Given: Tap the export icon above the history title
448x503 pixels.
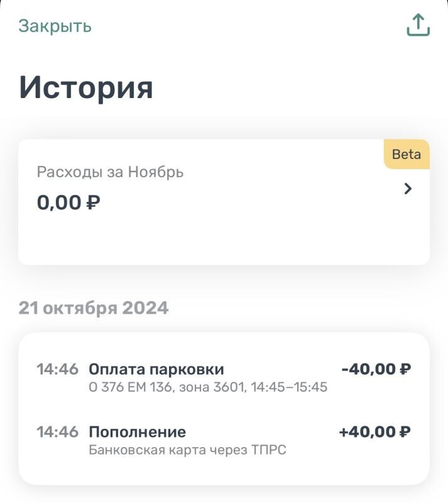Looking at the screenshot, I should tap(418, 26).
